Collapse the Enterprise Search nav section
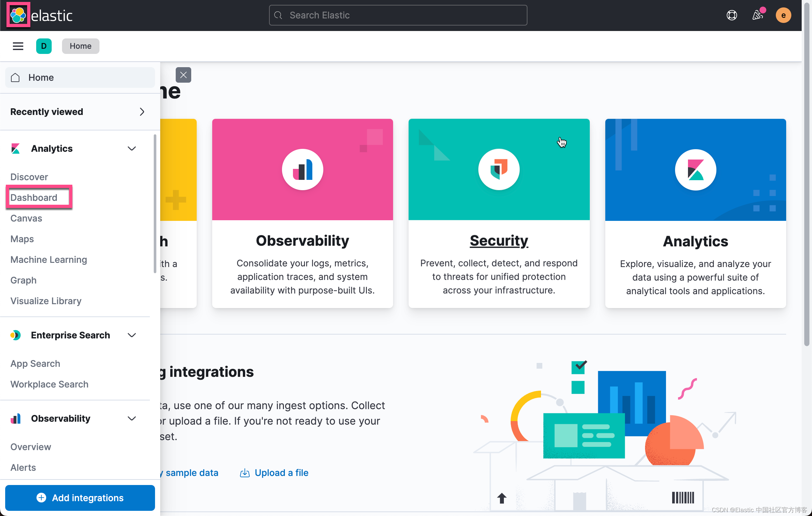The width and height of the screenshot is (812, 516). pos(131,335)
